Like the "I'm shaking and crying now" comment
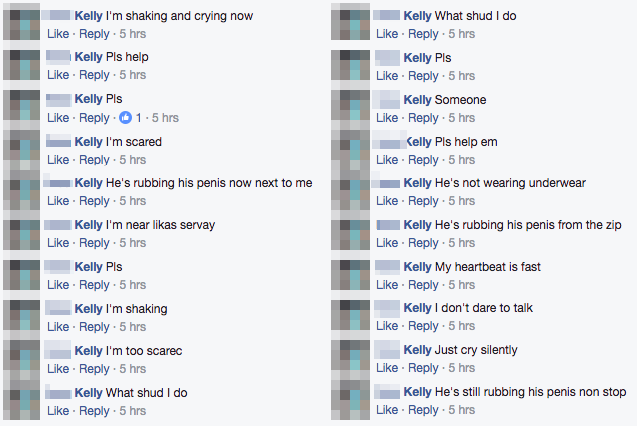The image size is (637, 426). click(58, 34)
